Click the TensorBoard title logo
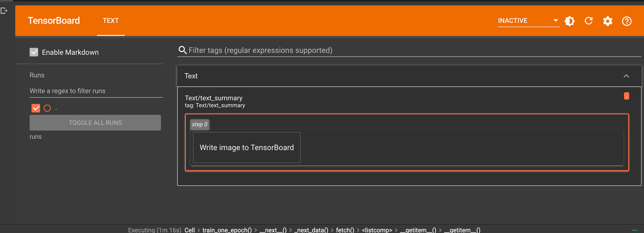The image size is (644, 233). click(54, 21)
